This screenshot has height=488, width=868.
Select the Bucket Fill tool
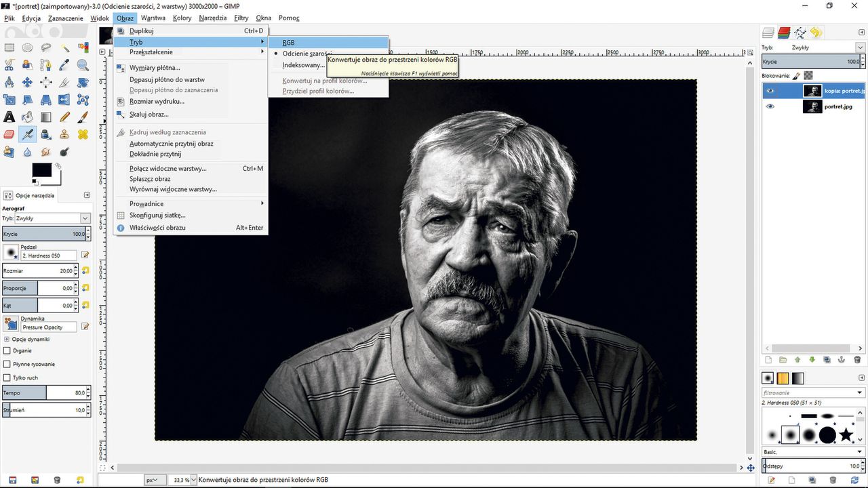pyautogui.click(x=27, y=117)
